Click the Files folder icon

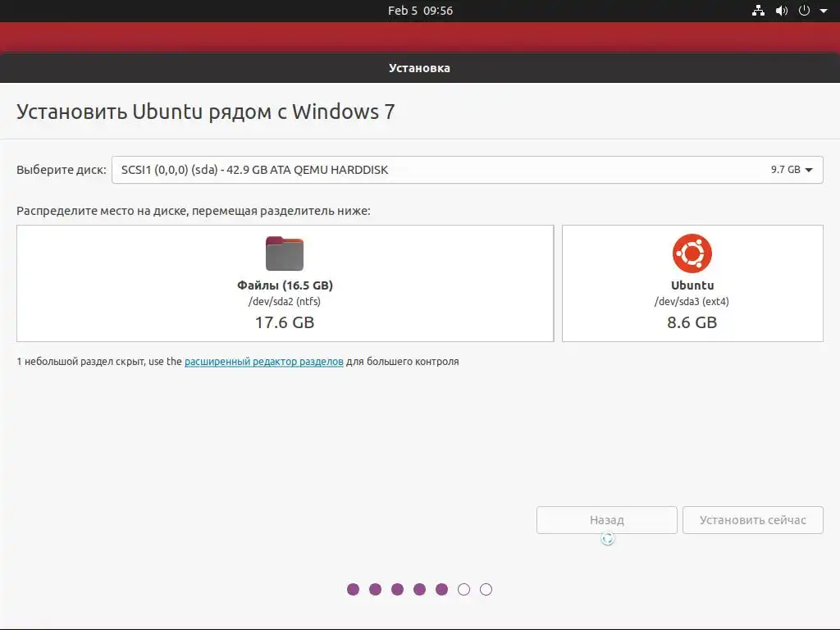(x=285, y=253)
